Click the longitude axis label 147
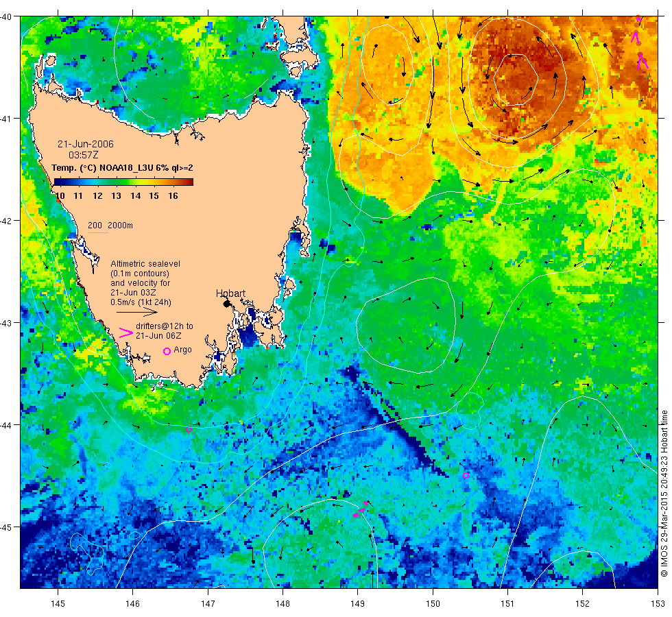 pyautogui.click(x=208, y=604)
